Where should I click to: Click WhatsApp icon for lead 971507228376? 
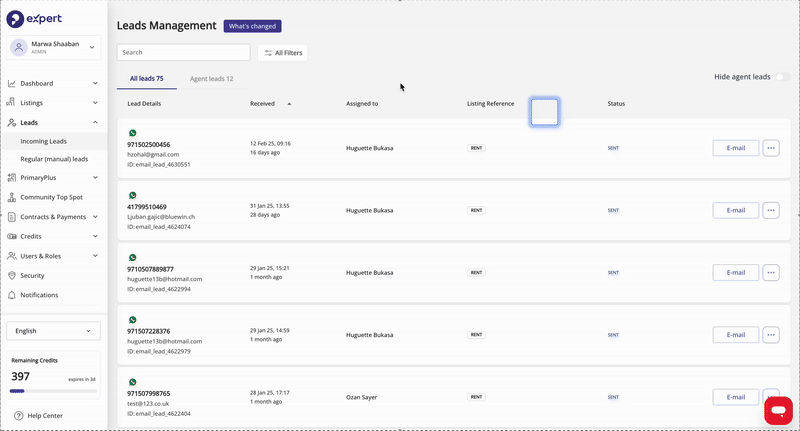tap(133, 320)
